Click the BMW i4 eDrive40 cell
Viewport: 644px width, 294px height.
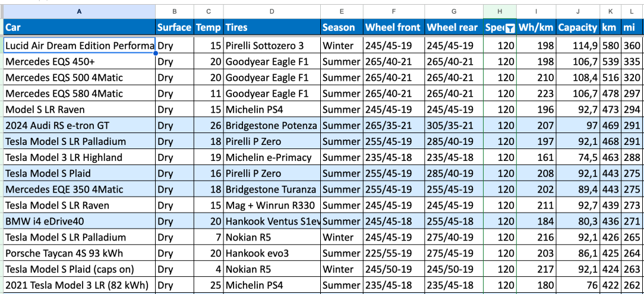click(x=79, y=222)
